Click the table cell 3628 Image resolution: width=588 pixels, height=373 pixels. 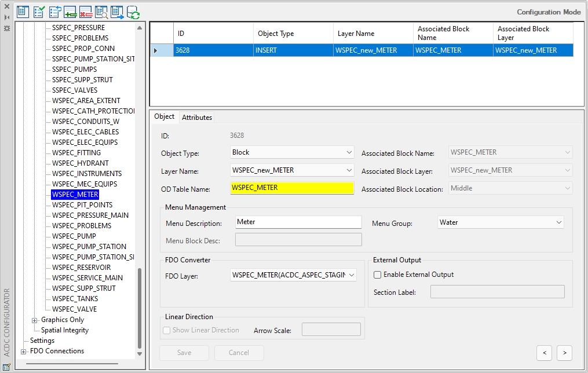click(213, 50)
